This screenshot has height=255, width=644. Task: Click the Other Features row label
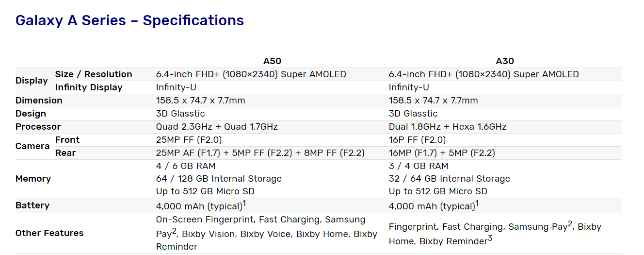49,233
